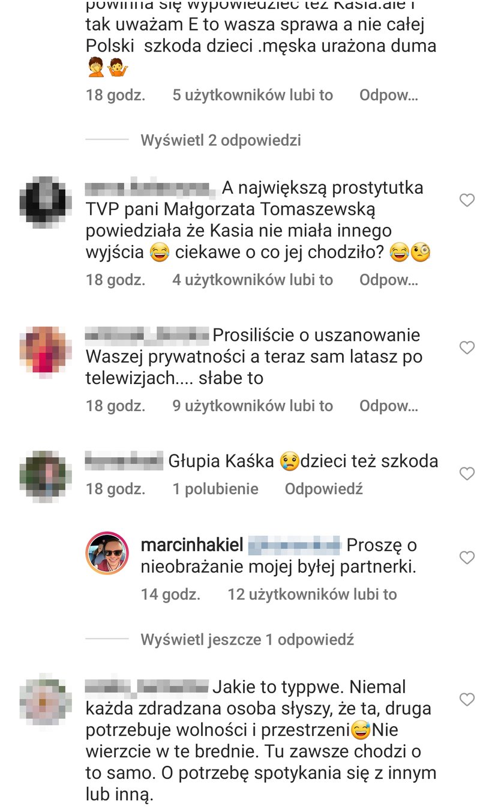Screen dimensions: 504x812
Task: Open red pixelated avatar of privacy commenter
Action: (x=46, y=352)
